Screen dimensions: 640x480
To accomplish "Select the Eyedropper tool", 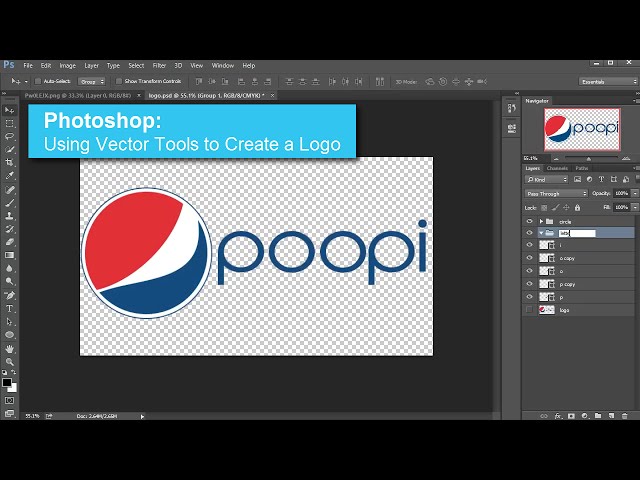I will tap(9, 176).
